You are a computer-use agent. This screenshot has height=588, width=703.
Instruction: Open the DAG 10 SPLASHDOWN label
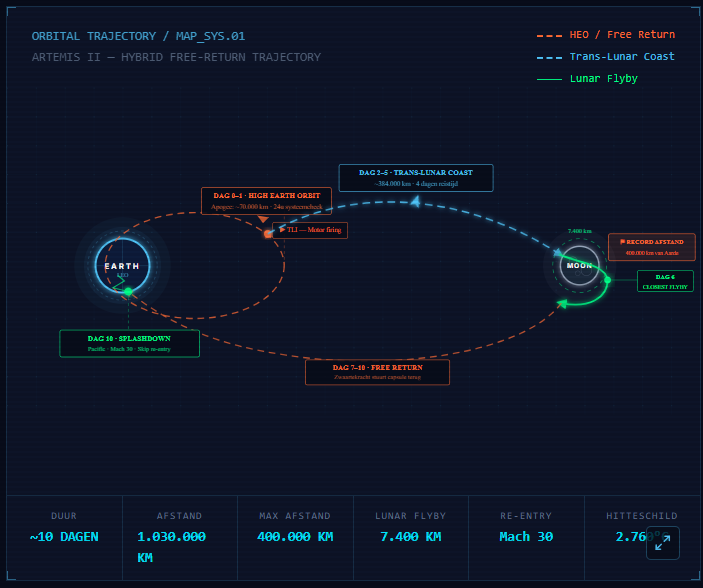(130, 344)
